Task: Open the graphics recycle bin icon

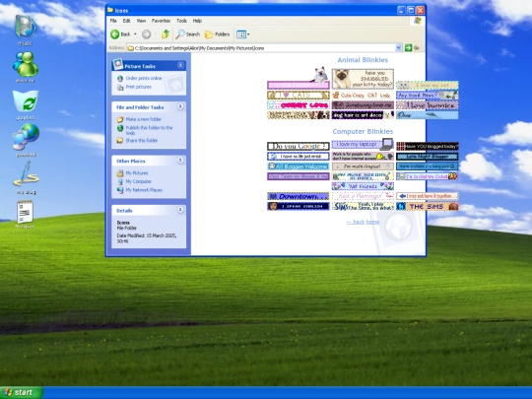Action: point(26,104)
